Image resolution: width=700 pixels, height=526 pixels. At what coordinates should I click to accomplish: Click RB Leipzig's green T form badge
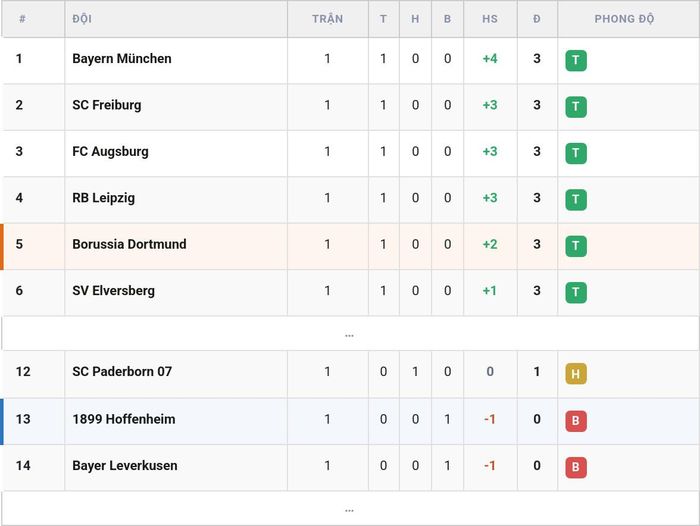576,200
